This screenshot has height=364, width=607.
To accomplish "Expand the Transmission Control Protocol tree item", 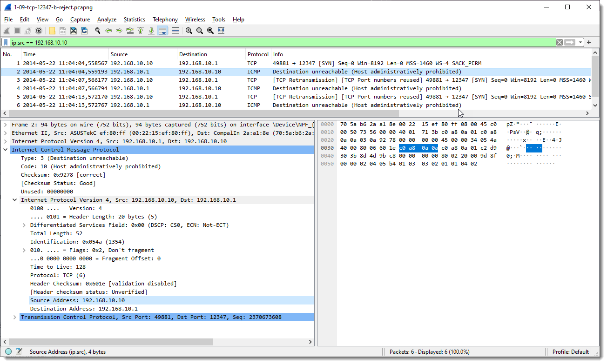I will [x=15, y=317].
